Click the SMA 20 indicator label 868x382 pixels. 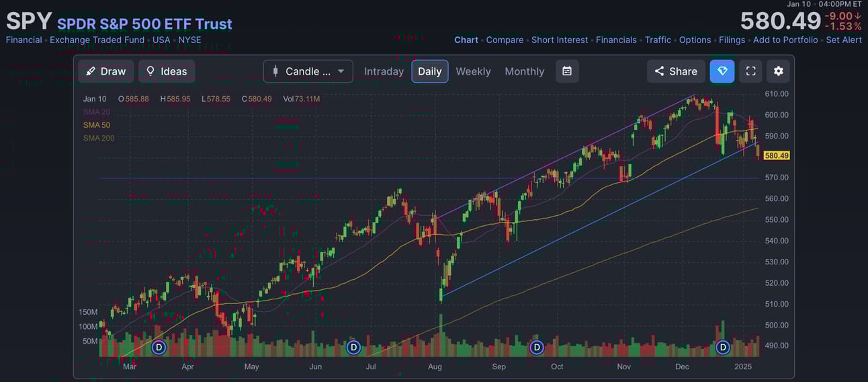tap(97, 112)
